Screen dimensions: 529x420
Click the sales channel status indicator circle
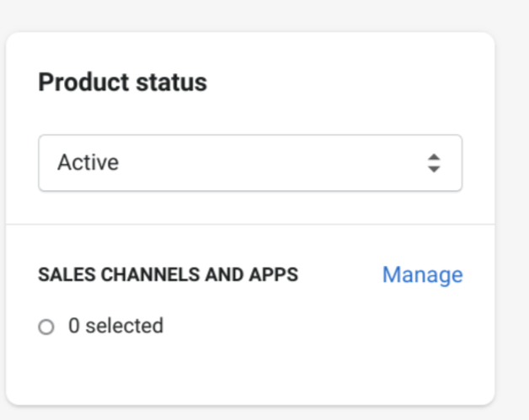46,327
